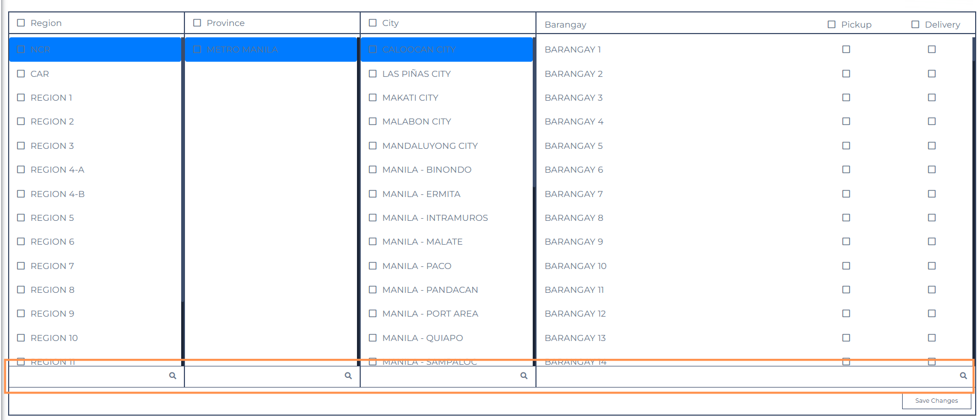Viewport: 980px width, 420px height.
Task: Enable Pickup for BARANGAY 10
Action: click(846, 266)
